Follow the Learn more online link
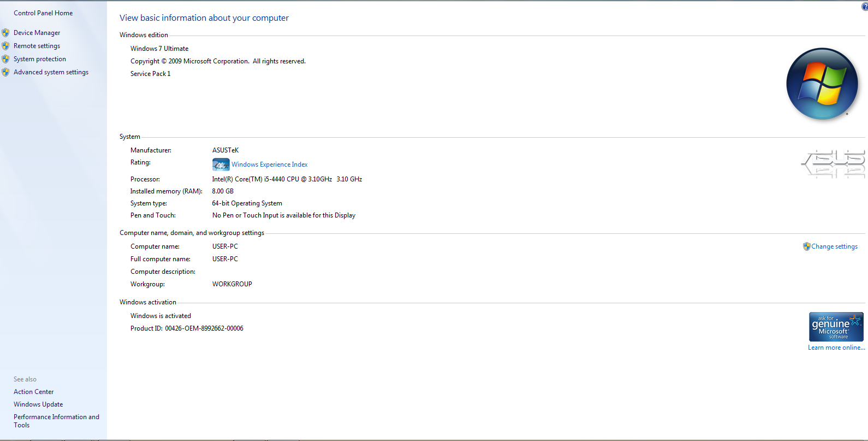The width and height of the screenshot is (868, 441). [836, 348]
